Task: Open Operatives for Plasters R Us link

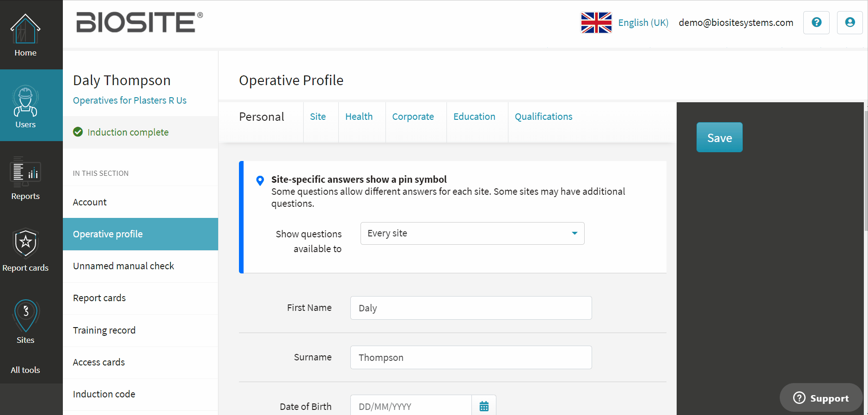Action: [x=130, y=100]
